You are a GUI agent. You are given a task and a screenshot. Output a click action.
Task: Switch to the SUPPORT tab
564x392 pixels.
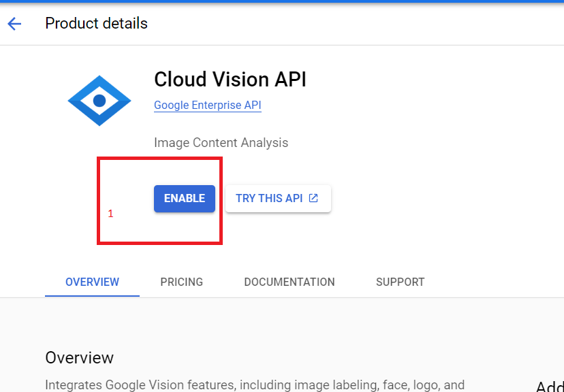(400, 282)
